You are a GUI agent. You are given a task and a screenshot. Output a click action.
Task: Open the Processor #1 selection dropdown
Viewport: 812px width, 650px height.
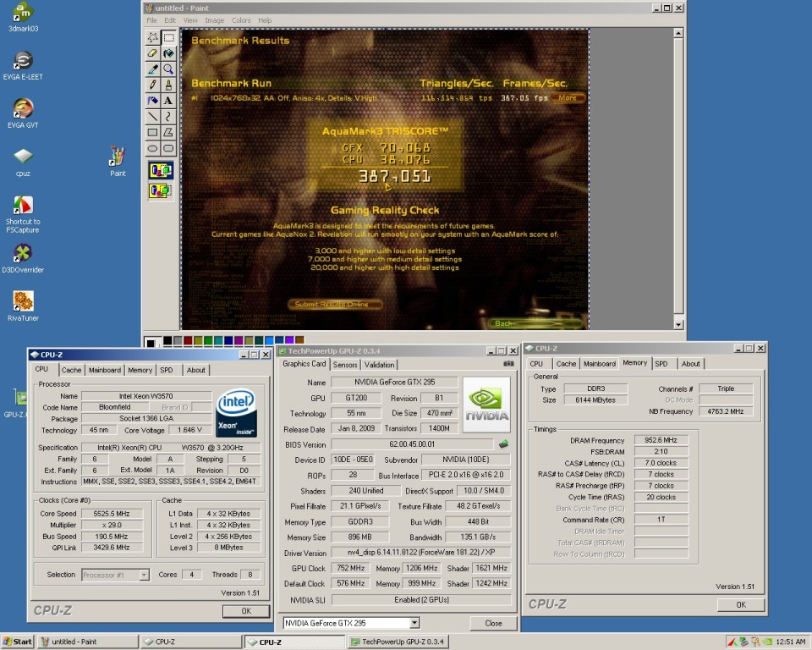pyautogui.click(x=144, y=575)
